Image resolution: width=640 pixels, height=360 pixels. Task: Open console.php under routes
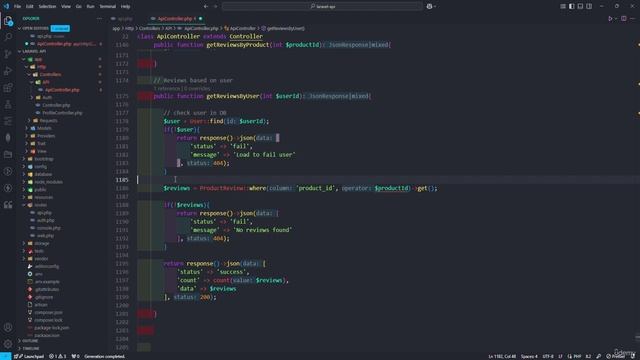click(x=49, y=228)
